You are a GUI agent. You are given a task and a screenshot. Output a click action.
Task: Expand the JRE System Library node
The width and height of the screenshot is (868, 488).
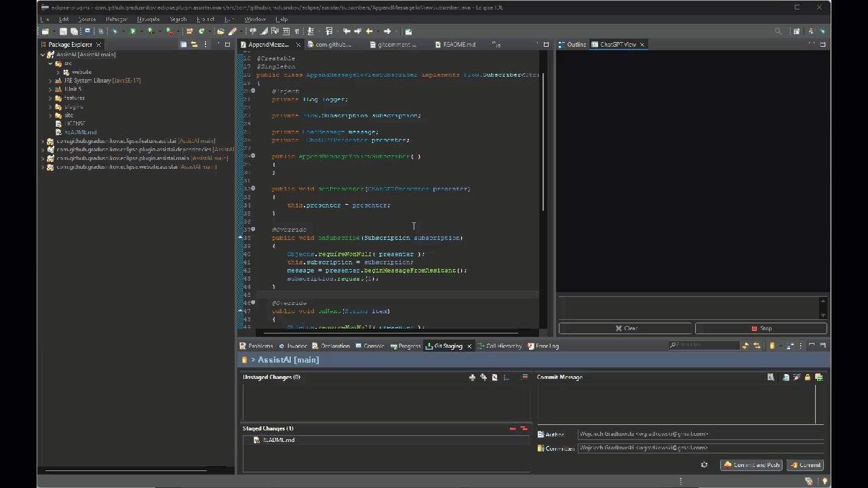[50, 81]
